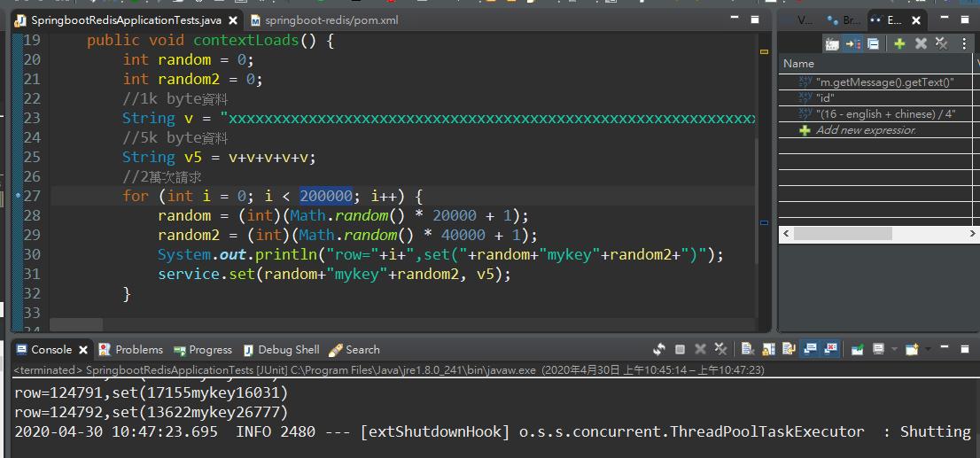Maximize the Console view
The width and height of the screenshot is (980, 458).
[965, 349]
